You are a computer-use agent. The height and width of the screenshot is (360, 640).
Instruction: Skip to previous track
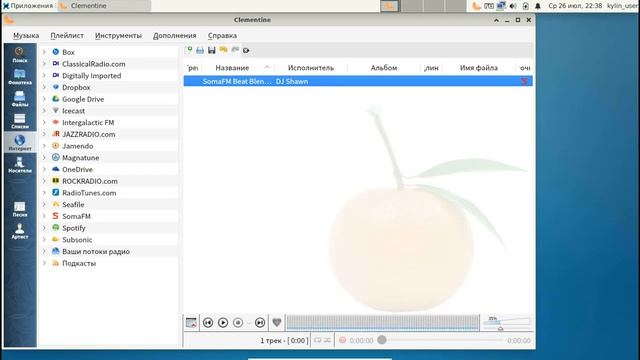(208, 322)
